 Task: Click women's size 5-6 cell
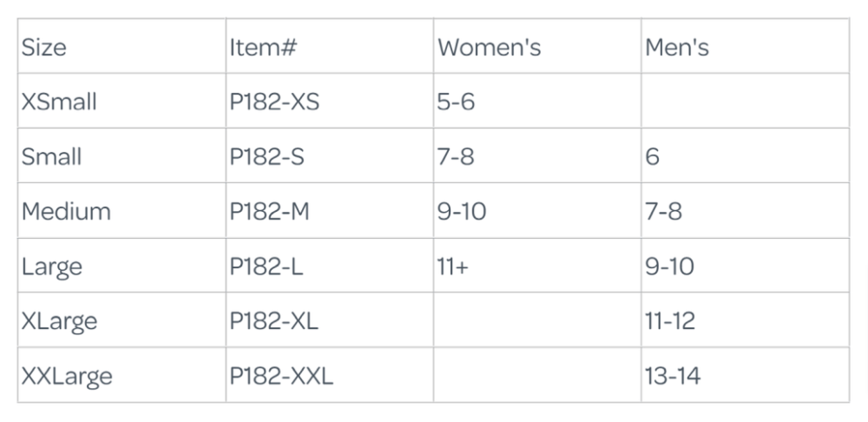click(x=457, y=102)
